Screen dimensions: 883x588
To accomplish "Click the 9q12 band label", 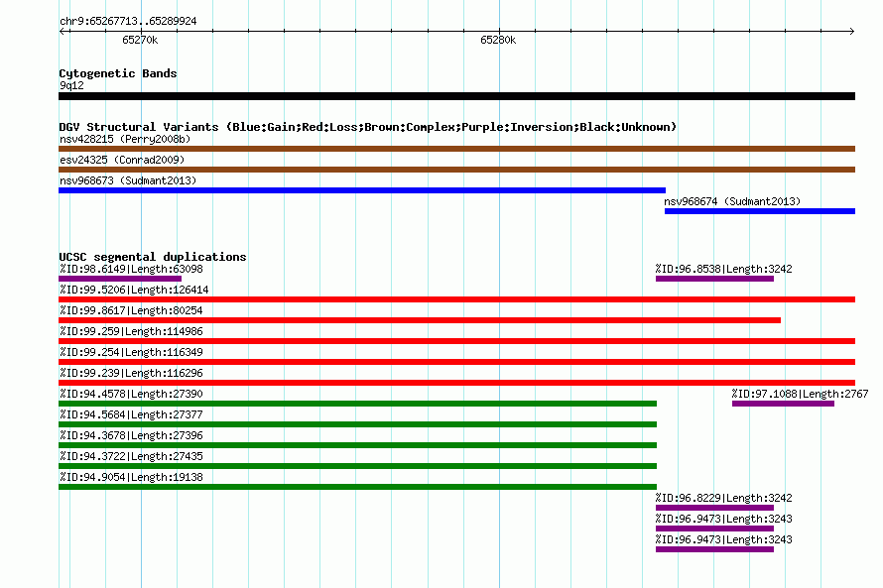I will click(71, 85).
